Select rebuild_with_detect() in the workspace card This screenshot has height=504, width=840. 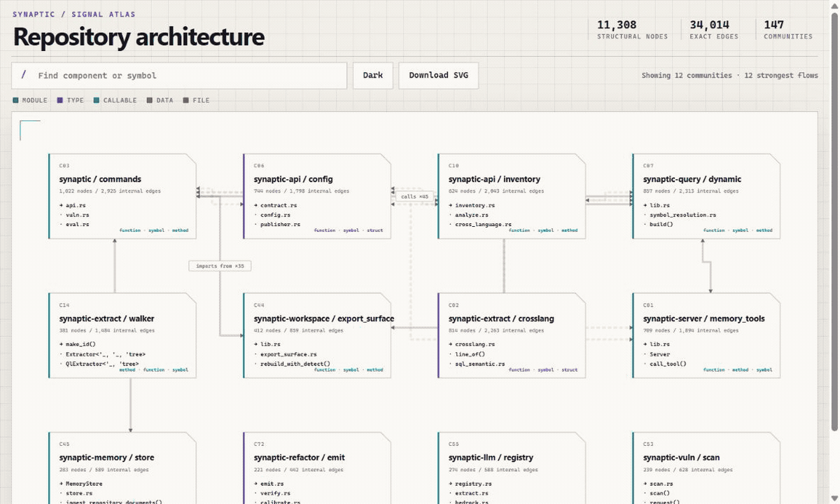[x=295, y=363]
